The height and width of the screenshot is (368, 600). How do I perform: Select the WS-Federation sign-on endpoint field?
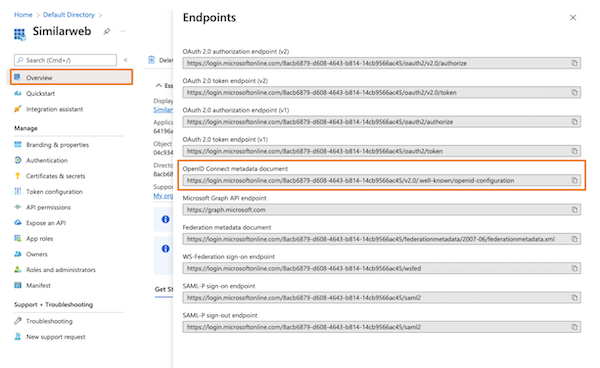[x=382, y=269]
